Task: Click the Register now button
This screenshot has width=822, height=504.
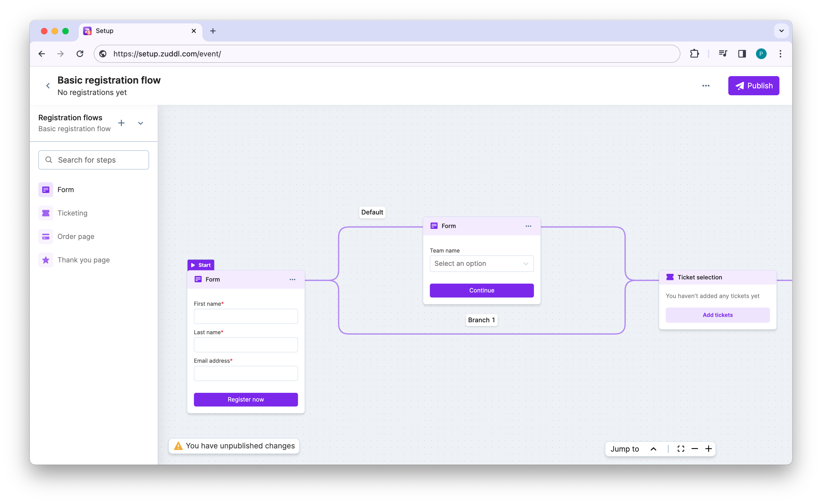Action: point(245,399)
